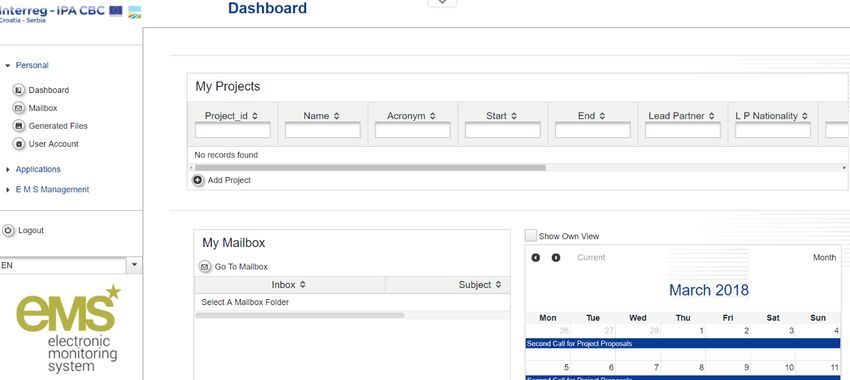Go to previous month in calendar
This screenshot has height=380, width=850.
(x=536, y=257)
